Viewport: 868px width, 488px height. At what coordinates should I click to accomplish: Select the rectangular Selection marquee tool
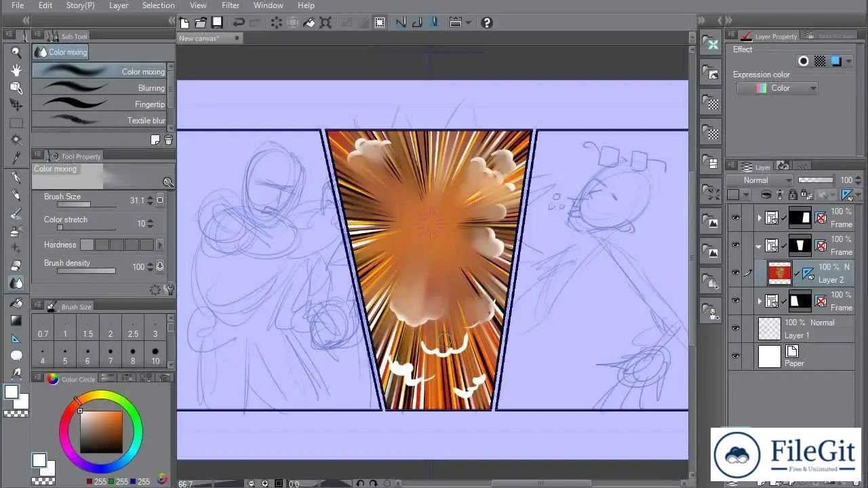[x=16, y=123]
